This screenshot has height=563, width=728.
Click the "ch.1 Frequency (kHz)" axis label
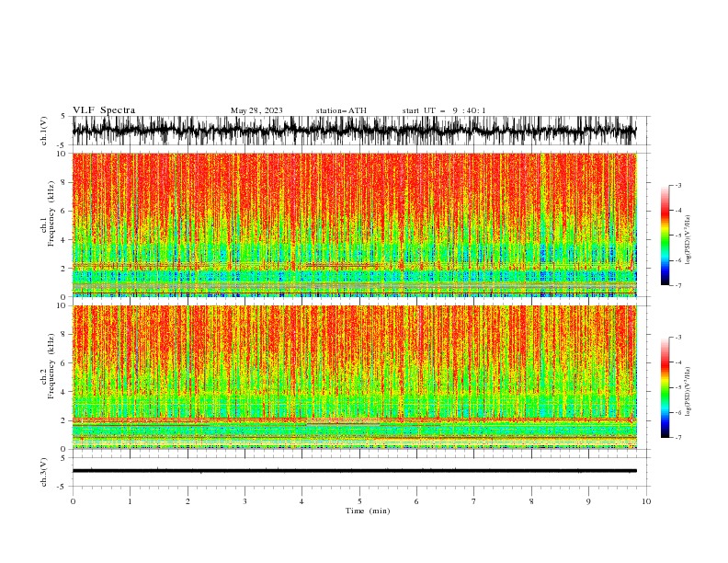[48, 214]
